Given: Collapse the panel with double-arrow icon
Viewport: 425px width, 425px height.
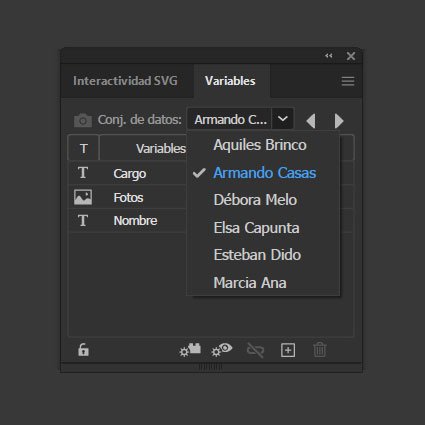Looking at the screenshot, I should pyautogui.click(x=329, y=56).
